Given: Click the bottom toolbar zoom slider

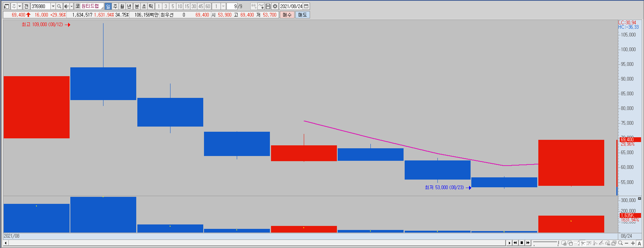Looking at the screenshot, I should click(x=546, y=243).
